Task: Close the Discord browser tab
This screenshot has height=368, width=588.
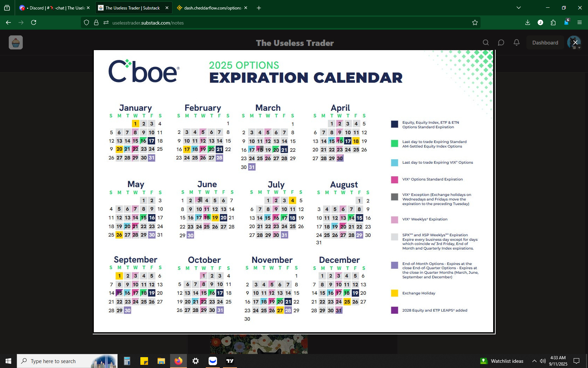Action: pos(88,8)
